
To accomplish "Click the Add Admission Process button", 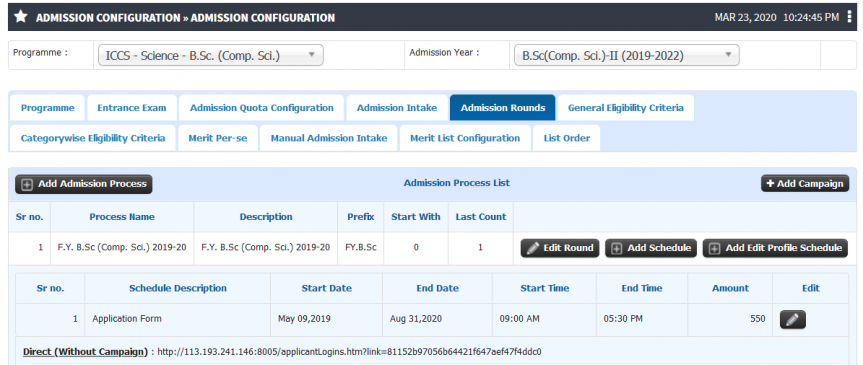I will tap(84, 184).
